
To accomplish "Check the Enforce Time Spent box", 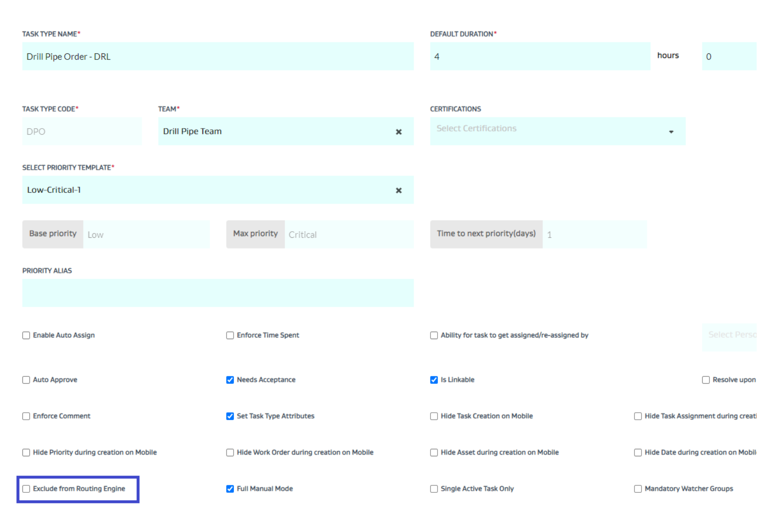I will coord(230,336).
